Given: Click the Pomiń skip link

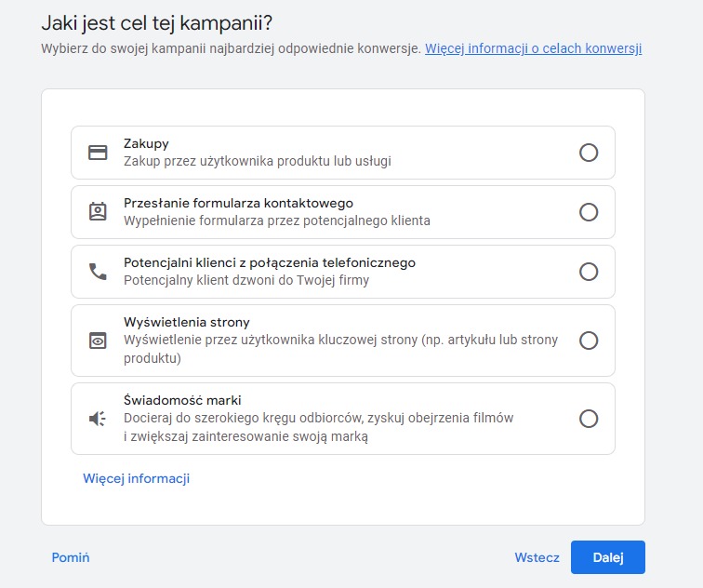Looking at the screenshot, I should point(71,557).
